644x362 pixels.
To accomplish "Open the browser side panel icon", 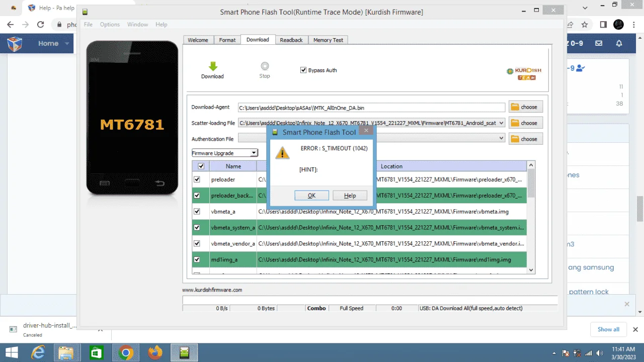I will [603, 24].
